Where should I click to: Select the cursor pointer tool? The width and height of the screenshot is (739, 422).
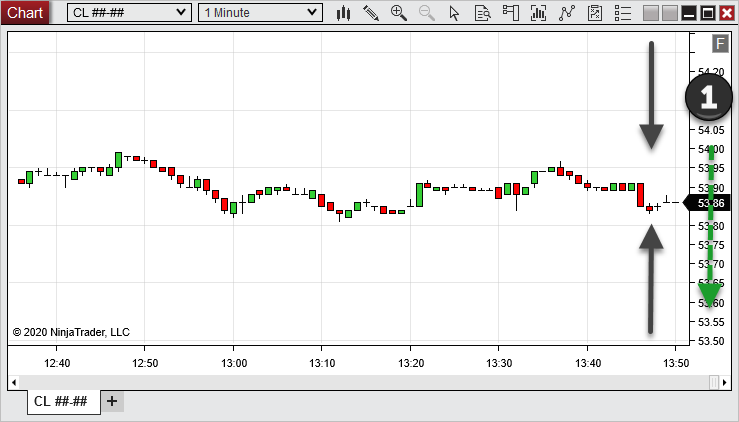[x=455, y=13]
